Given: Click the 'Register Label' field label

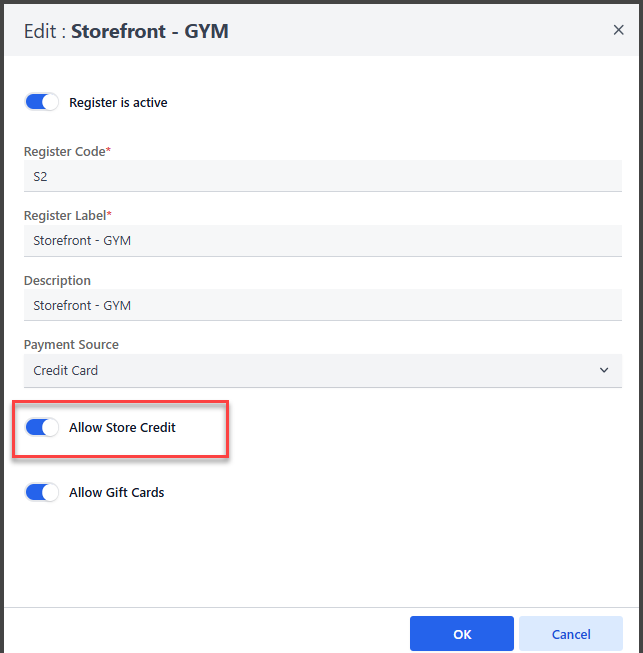Looking at the screenshot, I should point(64,215).
